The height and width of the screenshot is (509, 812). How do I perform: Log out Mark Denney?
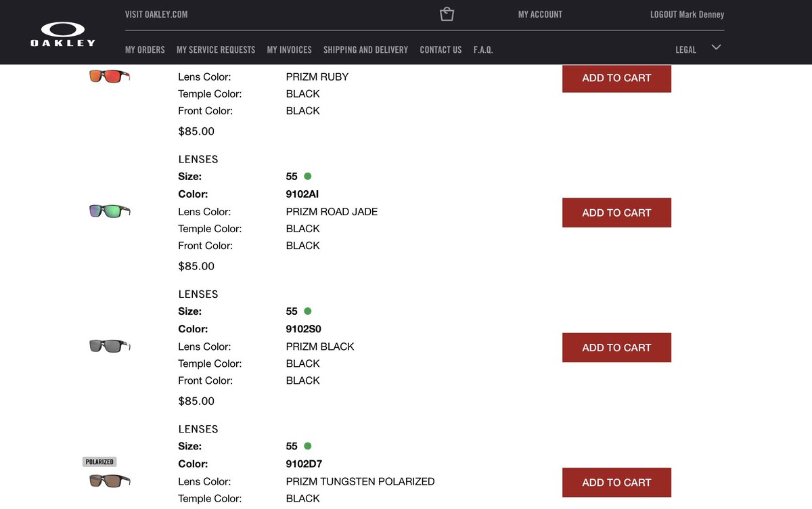687,14
